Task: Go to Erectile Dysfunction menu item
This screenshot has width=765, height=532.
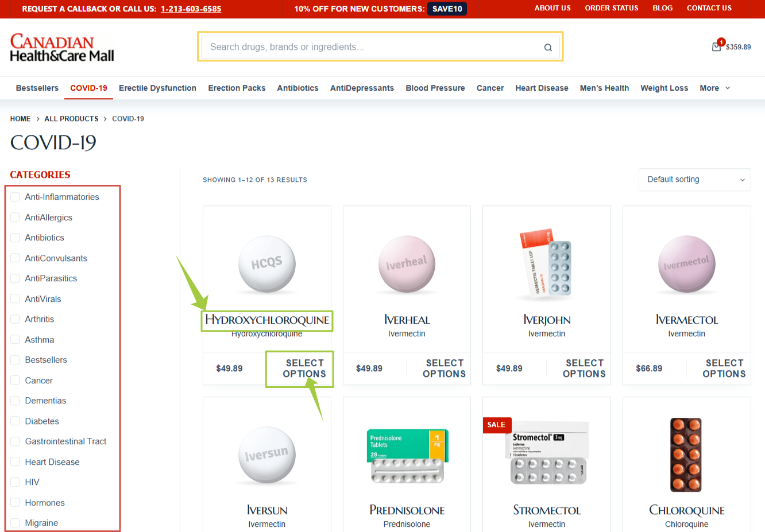Action: [157, 88]
